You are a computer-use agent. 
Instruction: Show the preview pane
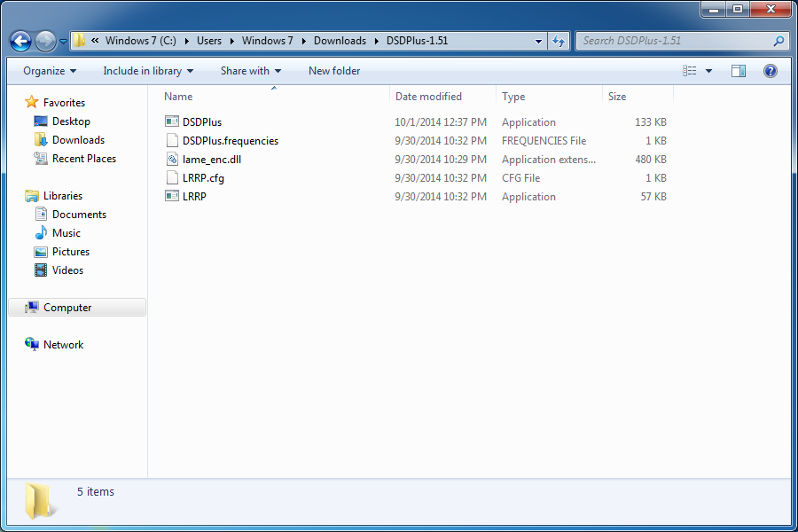click(x=739, y=71)
